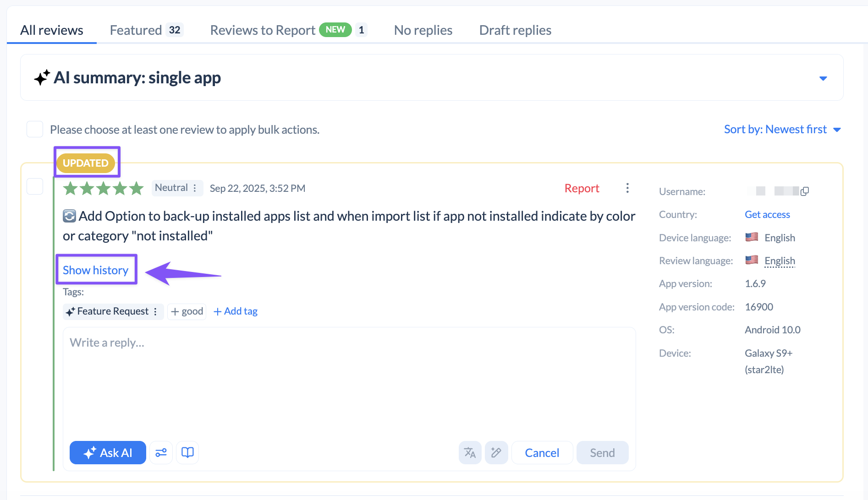868x500 pixels.
Task: Click the review date Sep 22, 2025, 3:52 PM
Action: [x=258, y=188]
